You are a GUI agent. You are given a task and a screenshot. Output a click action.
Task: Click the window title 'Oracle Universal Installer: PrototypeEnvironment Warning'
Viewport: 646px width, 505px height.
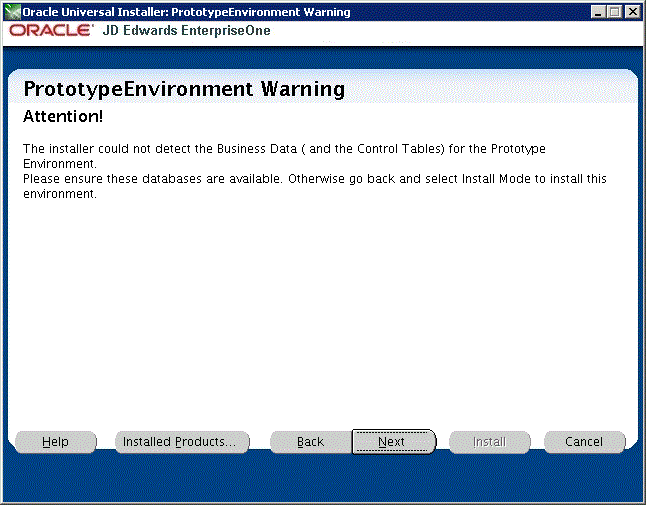click(x=186, y=12)
